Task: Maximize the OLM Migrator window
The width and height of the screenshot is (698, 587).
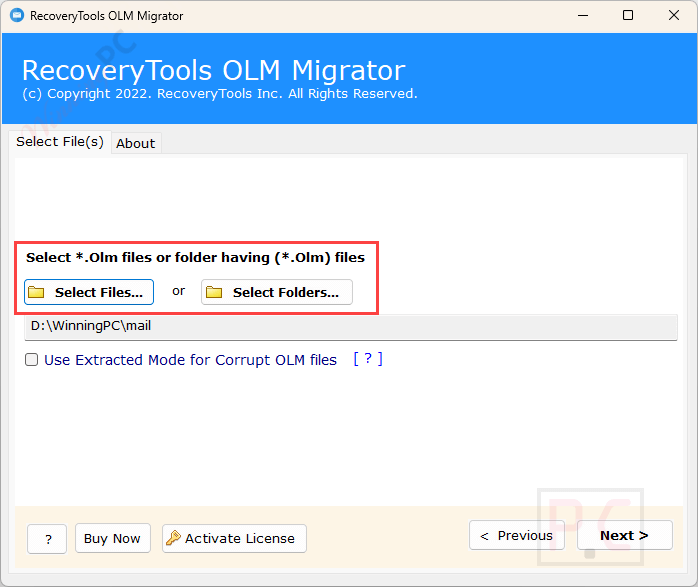Action: click(x=628, y=16)
